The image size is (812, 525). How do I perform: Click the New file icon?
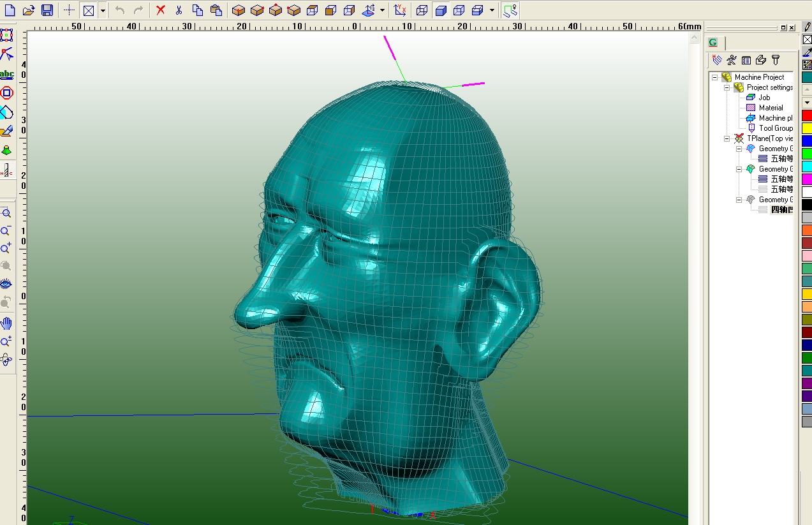[x=10, y=10]
